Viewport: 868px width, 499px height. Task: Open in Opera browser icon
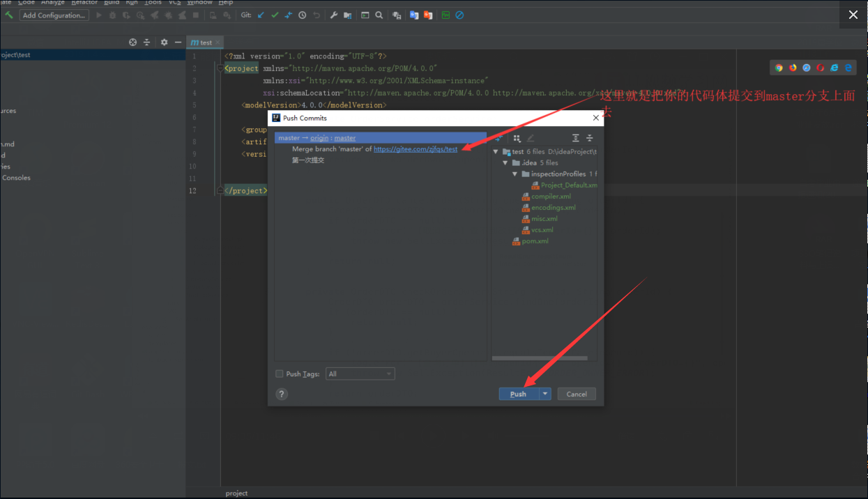pyautogui.click(x=821, y=68)
